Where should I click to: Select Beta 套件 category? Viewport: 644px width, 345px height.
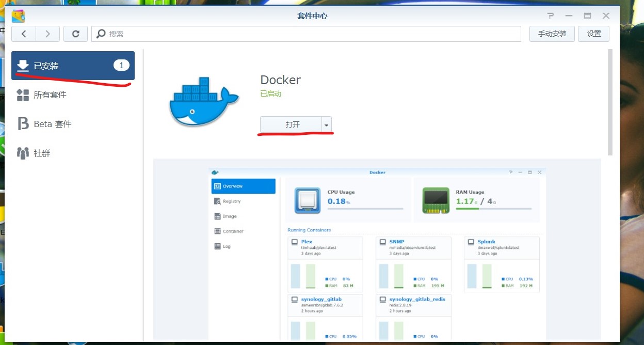pos(73,124)
